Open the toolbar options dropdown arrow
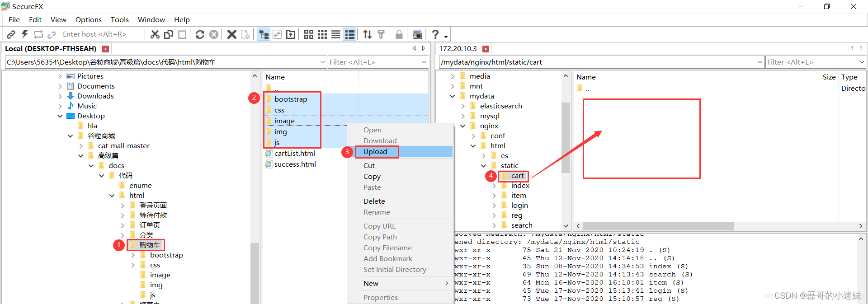 pos(446,37)
